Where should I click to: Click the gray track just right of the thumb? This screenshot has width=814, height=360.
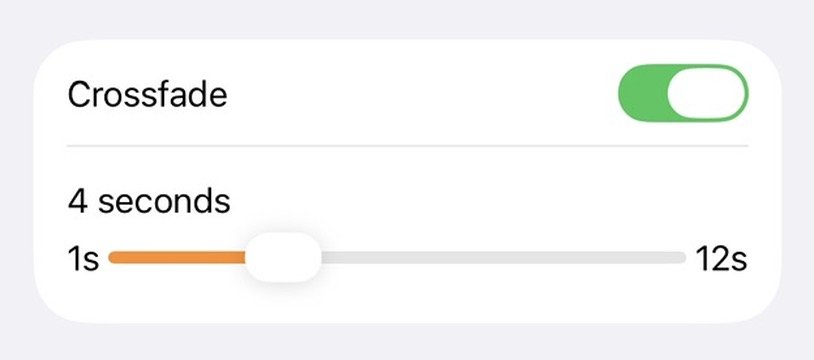coord(332,258)
